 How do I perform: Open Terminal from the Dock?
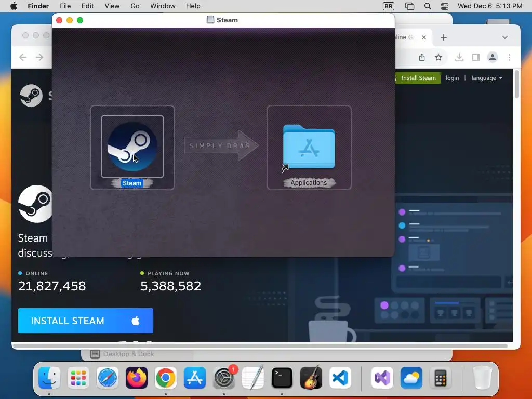pyautogui.click(x=282, y=378)
